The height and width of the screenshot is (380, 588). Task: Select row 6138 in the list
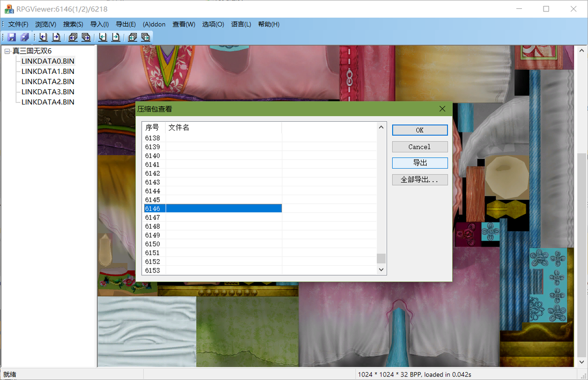[260, 138]
